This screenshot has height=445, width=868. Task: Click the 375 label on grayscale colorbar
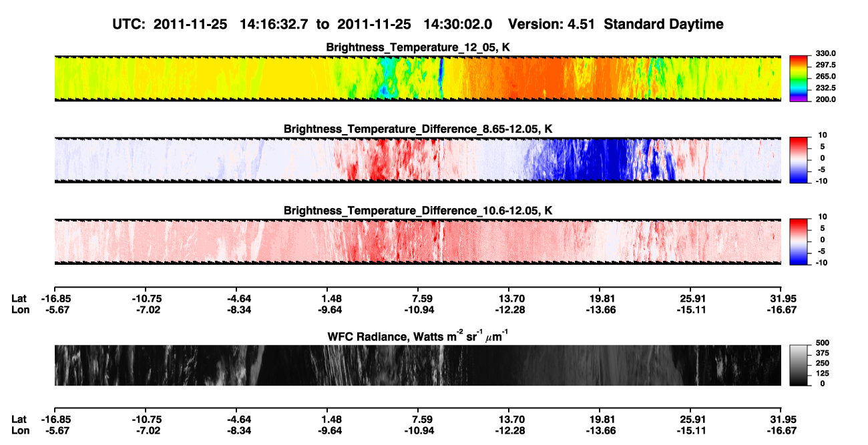tap(822, 354)
